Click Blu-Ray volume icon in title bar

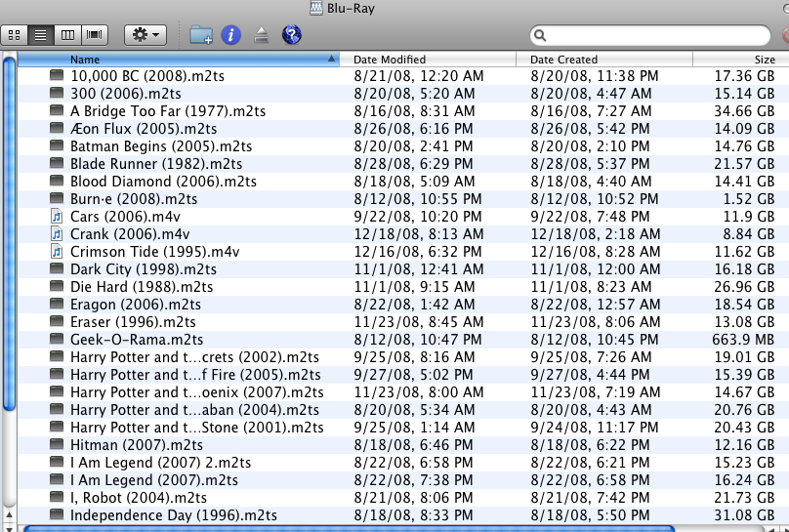(x=316, y=8)
